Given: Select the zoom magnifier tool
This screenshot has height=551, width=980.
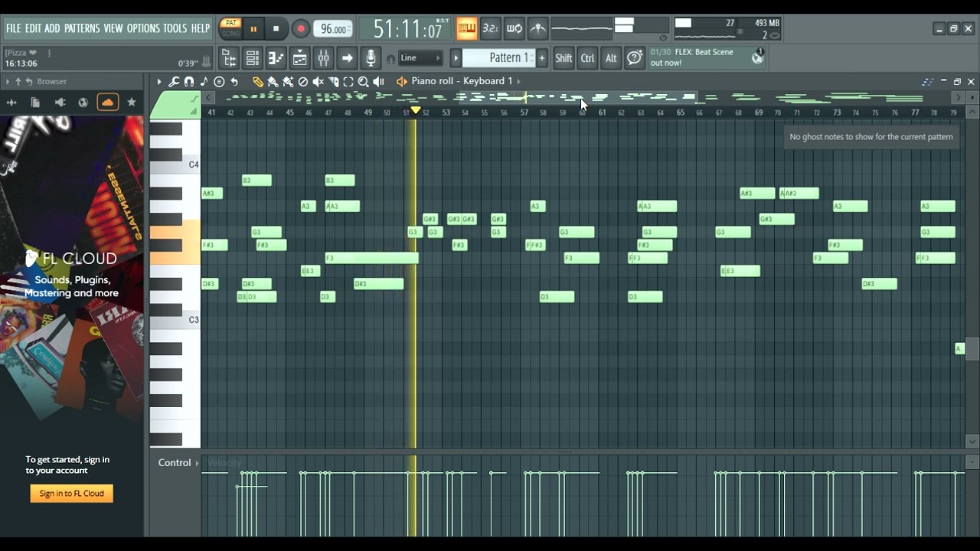Looking at the screenshot, I should tap(363, 81).
